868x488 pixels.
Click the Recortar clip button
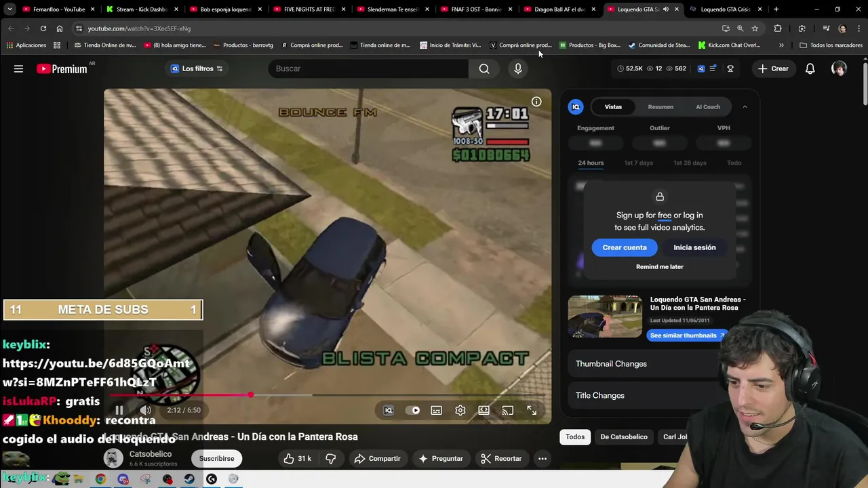coord(500,459)
